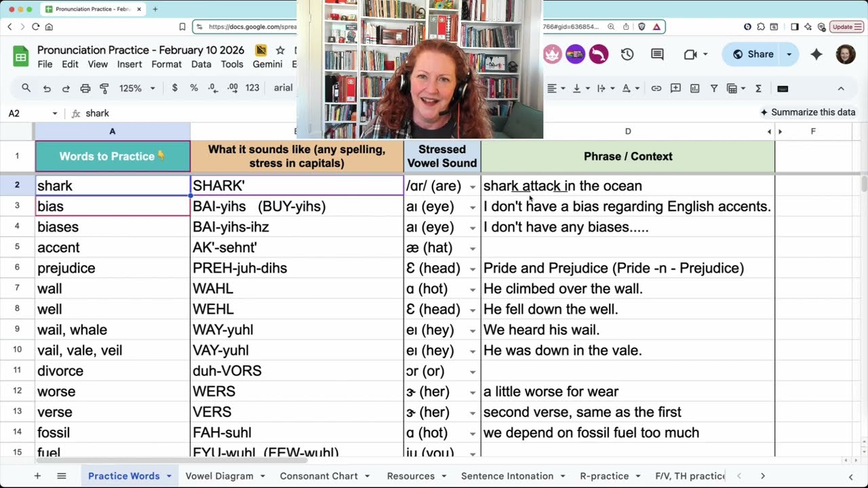Show all comments via speech bubble icon
The width and height of the screenshot is (868, 488).
pos(657,54)
